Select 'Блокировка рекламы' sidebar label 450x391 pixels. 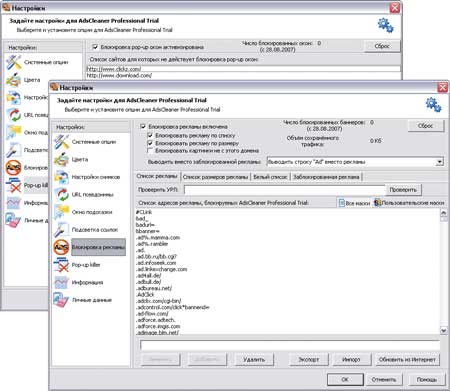click(x=98, y=247)
